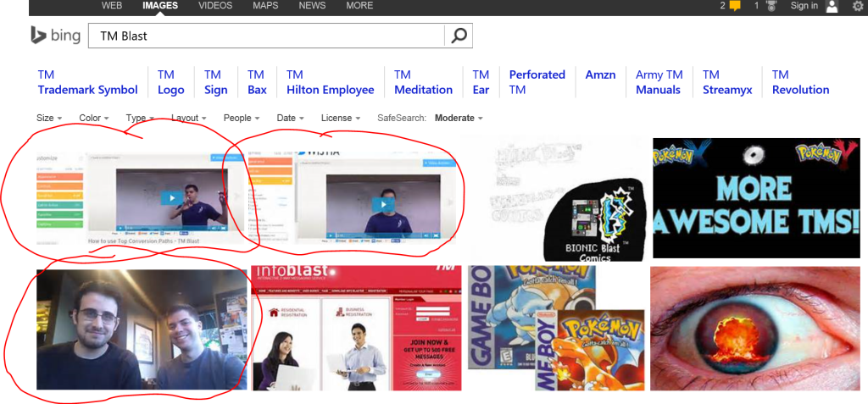Open Perforated TM related search
This screenshot has height=404, width=868.
(x=537, y=82)
